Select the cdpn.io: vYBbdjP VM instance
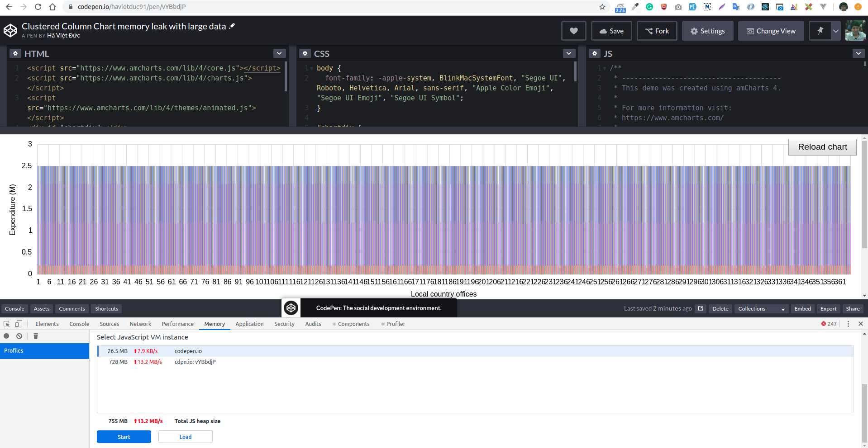Screen dimensions: 868x448 pos(475,362)
